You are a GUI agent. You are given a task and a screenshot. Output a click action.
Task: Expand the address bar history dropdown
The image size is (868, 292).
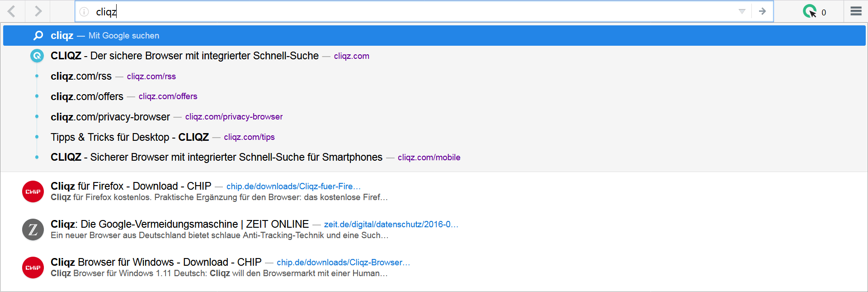click(x=742, y=11)
